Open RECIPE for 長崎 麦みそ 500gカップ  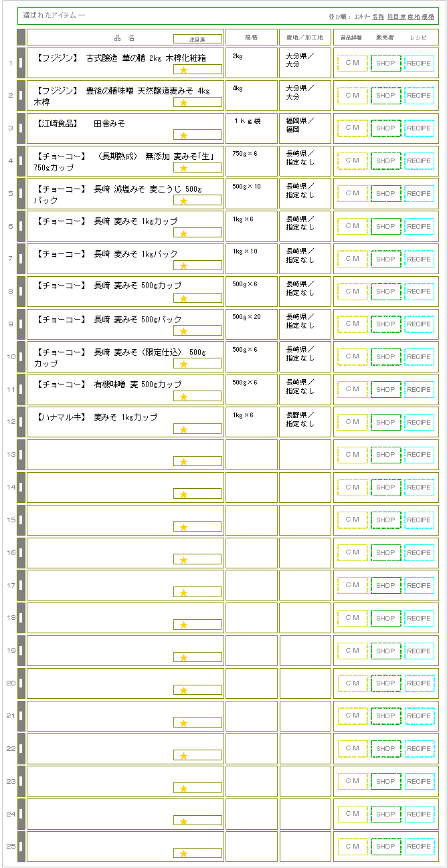point(420,292)
